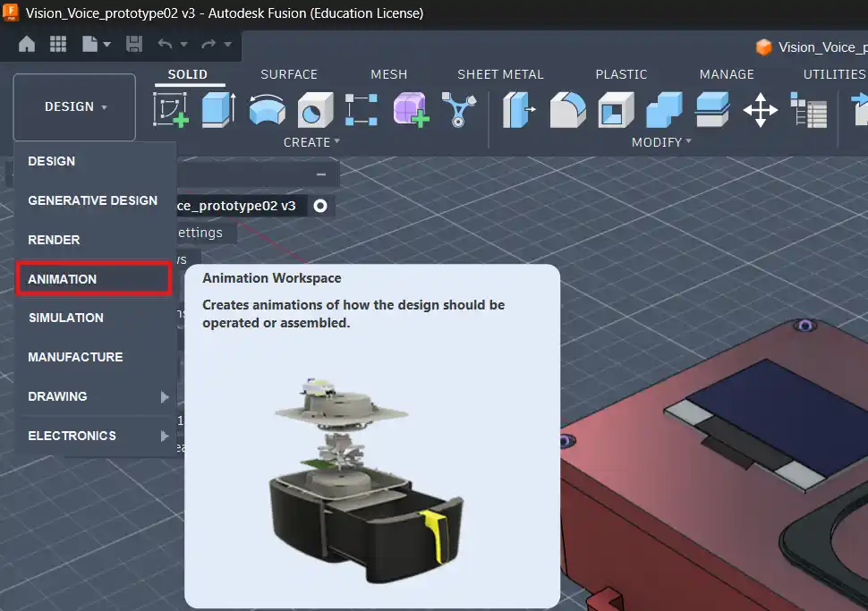Choose RENDER workspace
This screenshot has height=611, width=868.
pyautogui.click(x=95, y=240)
